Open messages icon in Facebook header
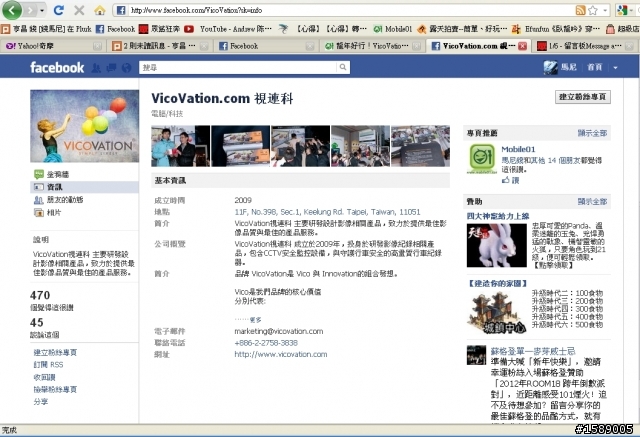The height and width of the screenshot is (437, 640). pos(111,68)
